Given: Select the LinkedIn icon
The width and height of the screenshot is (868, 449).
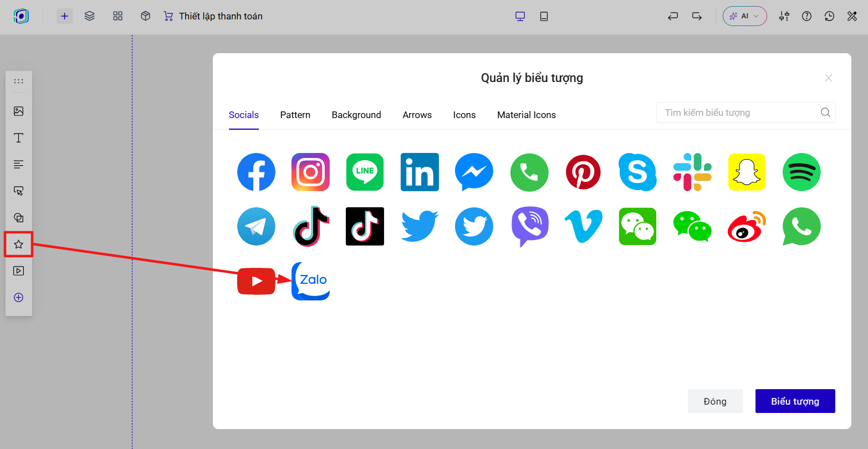Looking at the screenshot, I should (x=420, y=172).
